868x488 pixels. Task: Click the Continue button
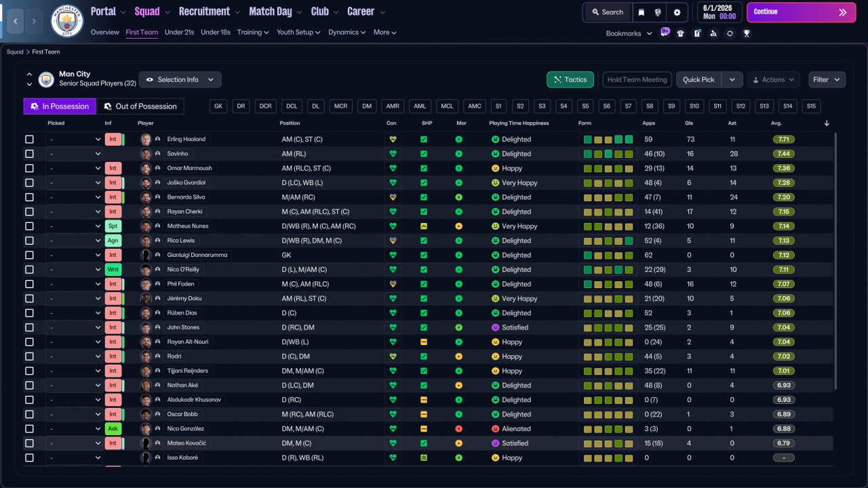coord(802,12)
